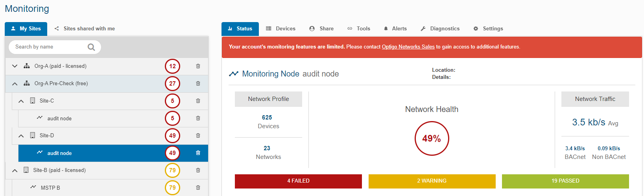Collapse the Site-B (paid - licensed) node
This screenshot has width=644, height=196.
(x=15, y=170)
